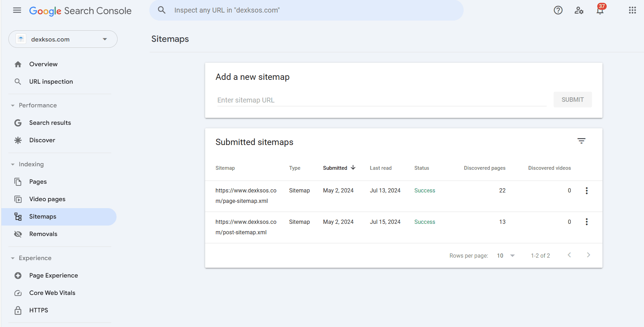Toggle sort arrow beside Submitted column
This screenshot has height=327, width=644.
(x=353, y=168)
